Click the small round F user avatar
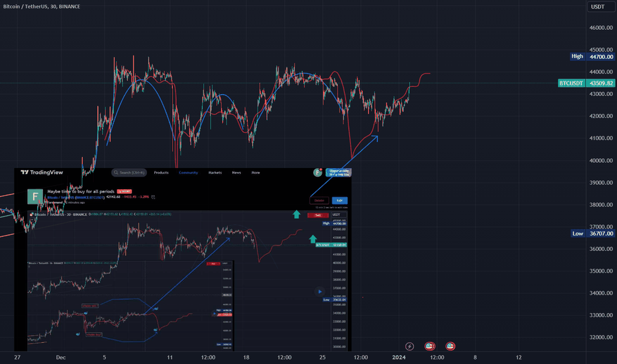This screenshot has height=364, width=617. (x=318, y=172)
